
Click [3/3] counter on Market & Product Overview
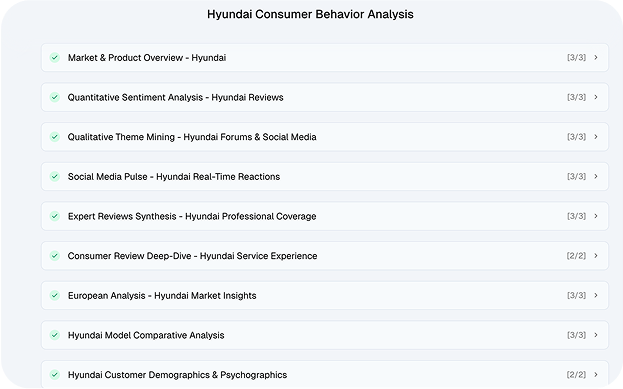point(577,58)
